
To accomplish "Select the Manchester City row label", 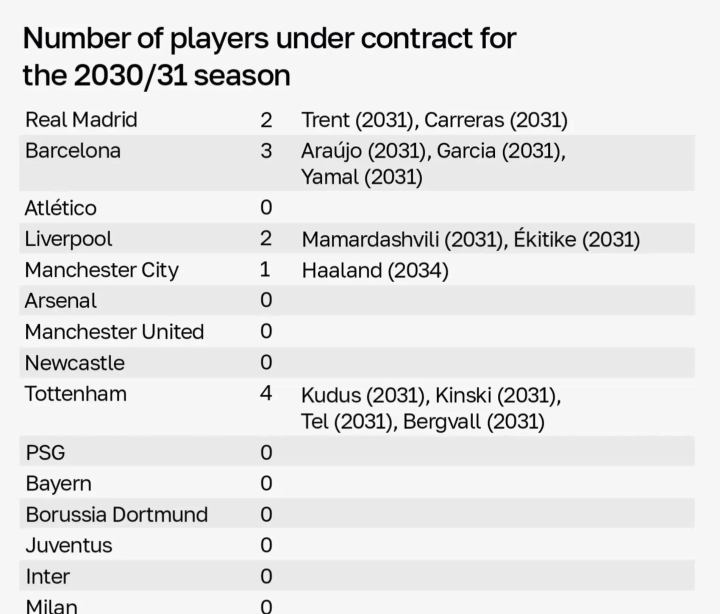I will point(101,270).
